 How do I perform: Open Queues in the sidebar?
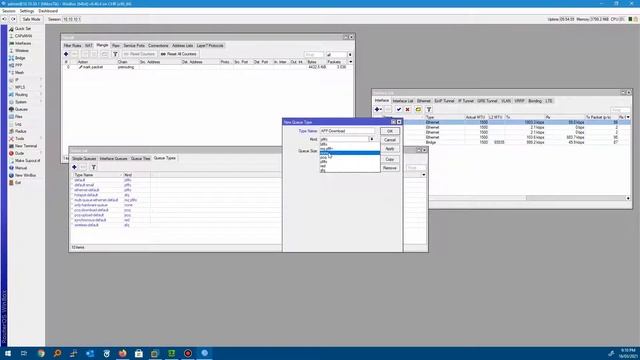(21, 109)
